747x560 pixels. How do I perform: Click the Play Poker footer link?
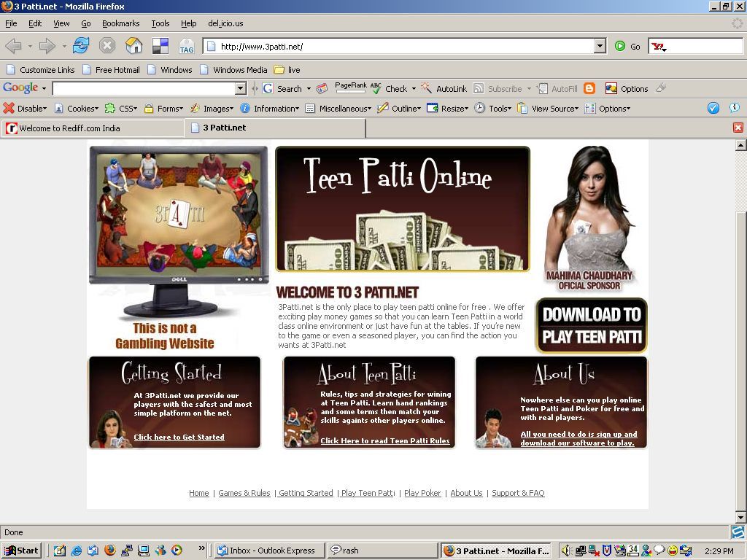click(422, 493)
